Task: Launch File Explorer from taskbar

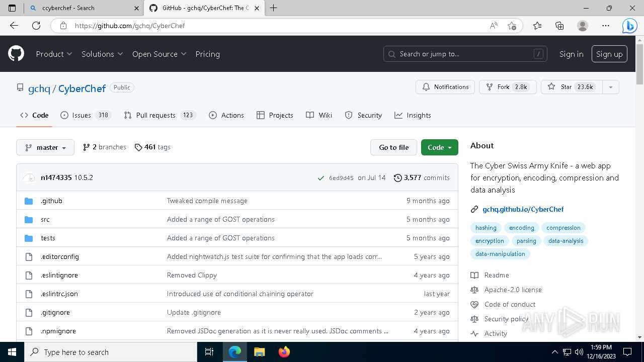Action: tap(259, 352)
